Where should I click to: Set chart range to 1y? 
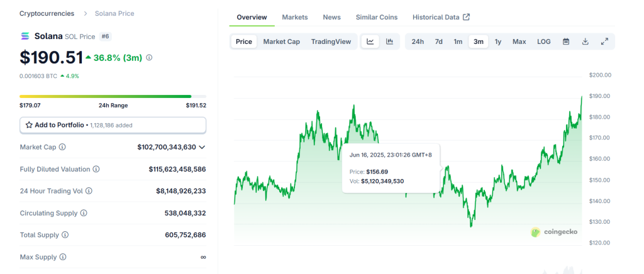(498, 41)
